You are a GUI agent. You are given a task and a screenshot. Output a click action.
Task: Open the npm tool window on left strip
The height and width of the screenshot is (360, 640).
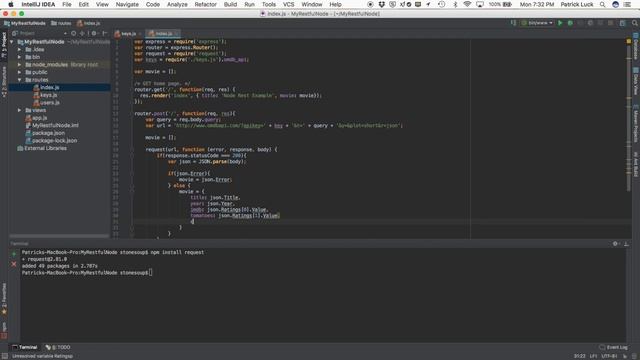click(4, 331)
